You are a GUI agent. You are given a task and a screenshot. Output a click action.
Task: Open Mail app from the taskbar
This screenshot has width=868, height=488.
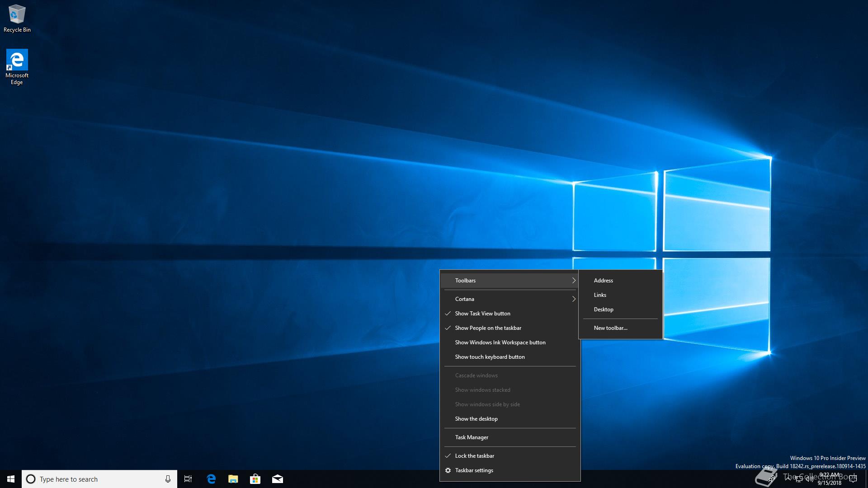pyautogui.click(x=278, y=479)
